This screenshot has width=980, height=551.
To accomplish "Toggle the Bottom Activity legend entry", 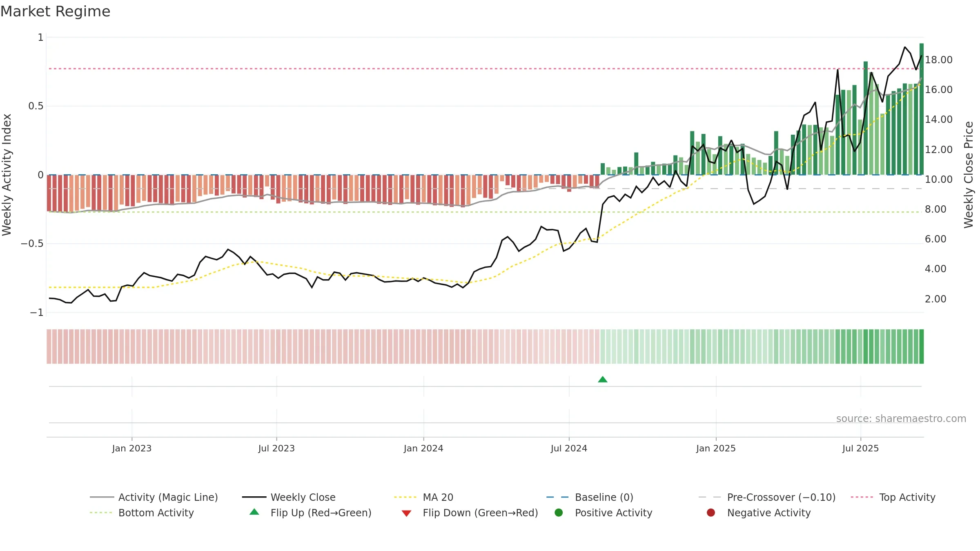I will pos(142,513).
